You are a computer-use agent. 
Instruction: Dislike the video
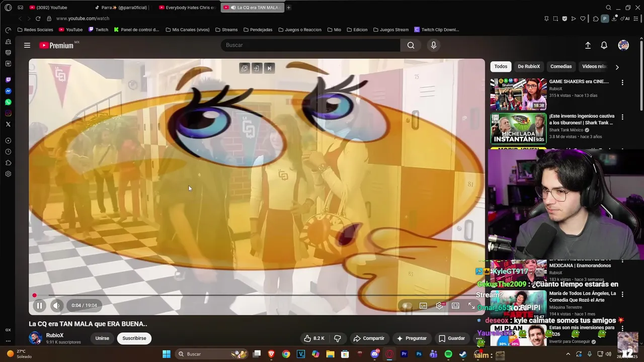pos(338,338)
